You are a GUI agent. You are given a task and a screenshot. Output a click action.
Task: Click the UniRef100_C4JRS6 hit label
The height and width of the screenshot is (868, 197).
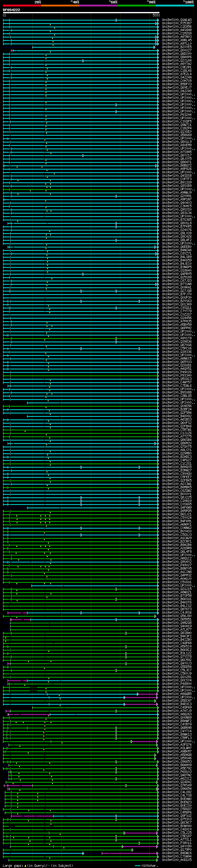coord(176,612)
